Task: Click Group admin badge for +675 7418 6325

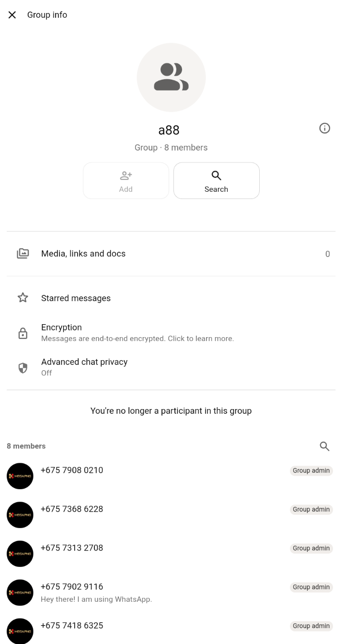Action: pos(311,626)
